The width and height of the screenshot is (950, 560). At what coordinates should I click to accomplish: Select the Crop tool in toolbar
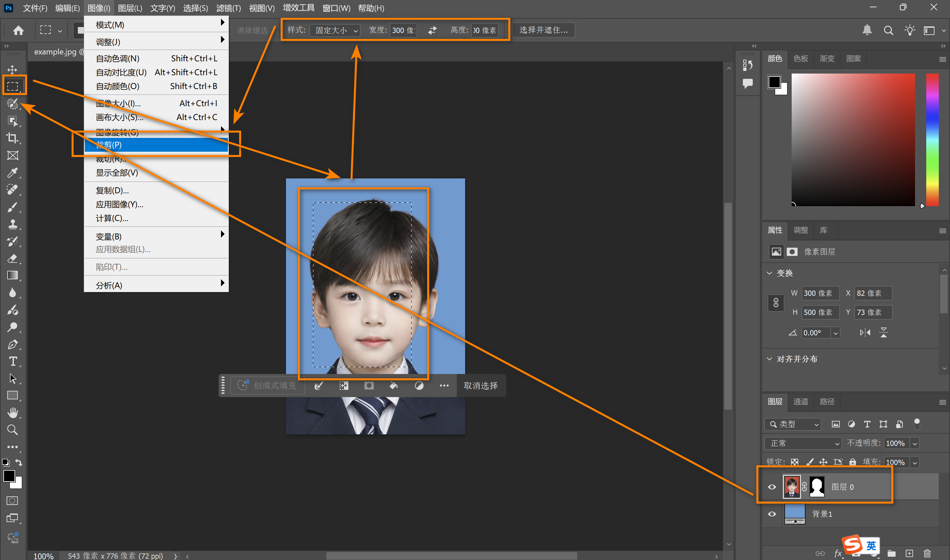click(x=13, y=138)
